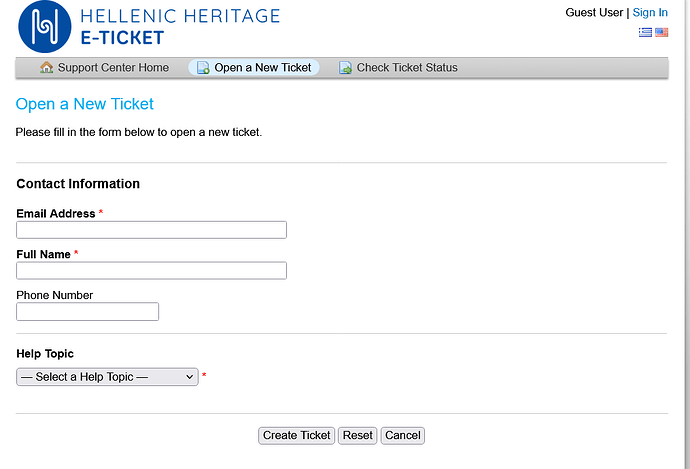Switch language with the Greek flag icon

(x=645, y=33)
